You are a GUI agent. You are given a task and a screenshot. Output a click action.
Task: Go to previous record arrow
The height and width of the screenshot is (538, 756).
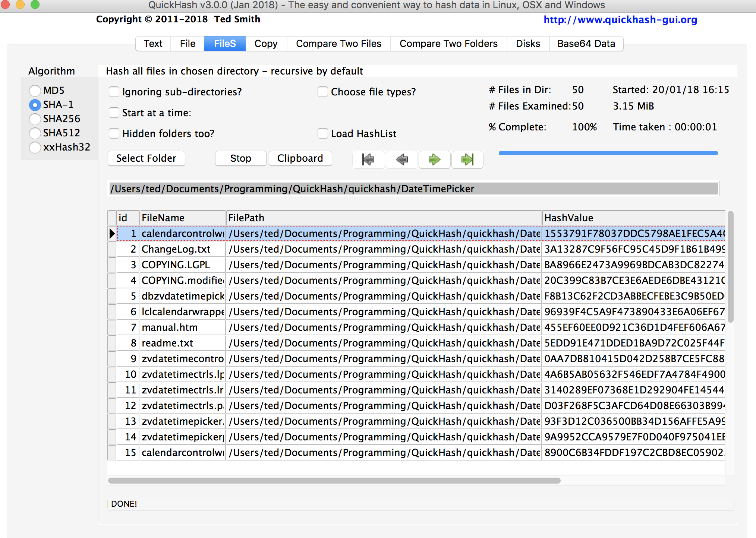(401, 159)
